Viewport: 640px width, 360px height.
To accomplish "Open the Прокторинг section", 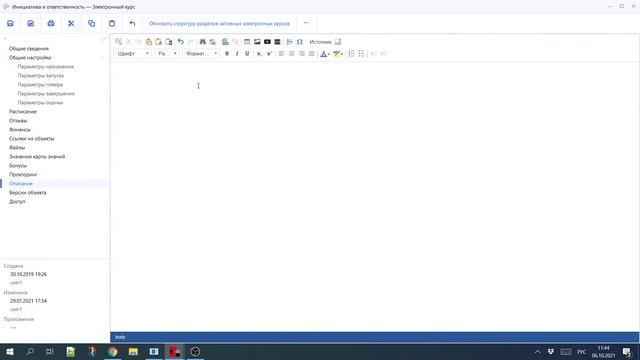I will click(x=23, y=174).
